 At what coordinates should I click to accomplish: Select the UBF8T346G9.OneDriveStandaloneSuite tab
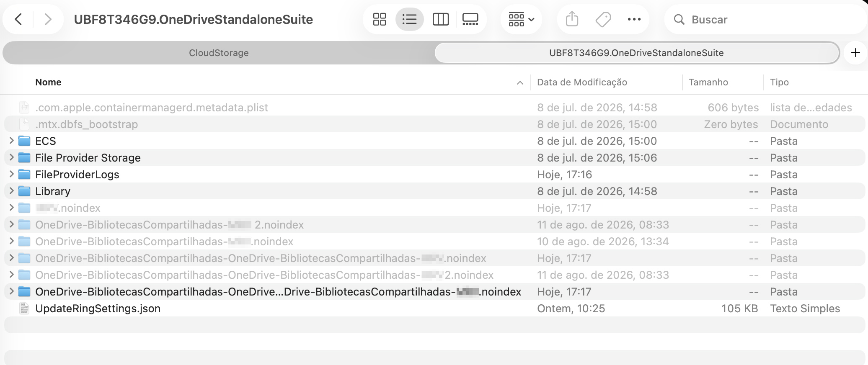click(637, 53)
